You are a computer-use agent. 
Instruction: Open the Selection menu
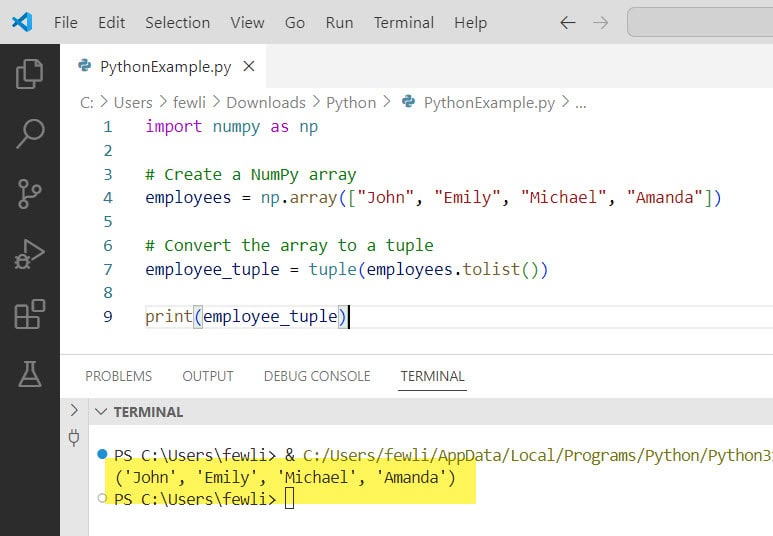tap(177, 23)
